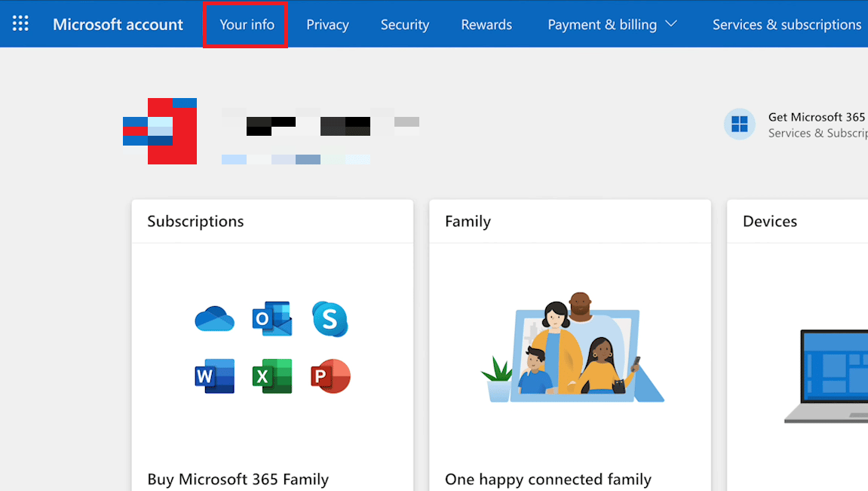
Task: Click Buy Microsoft 365 Family text
Action: point(238,480)
